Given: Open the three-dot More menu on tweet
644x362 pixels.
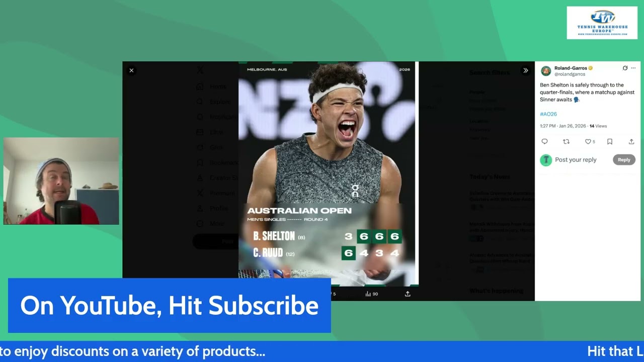Looking at the screenshot, I should tap(633, 68).
